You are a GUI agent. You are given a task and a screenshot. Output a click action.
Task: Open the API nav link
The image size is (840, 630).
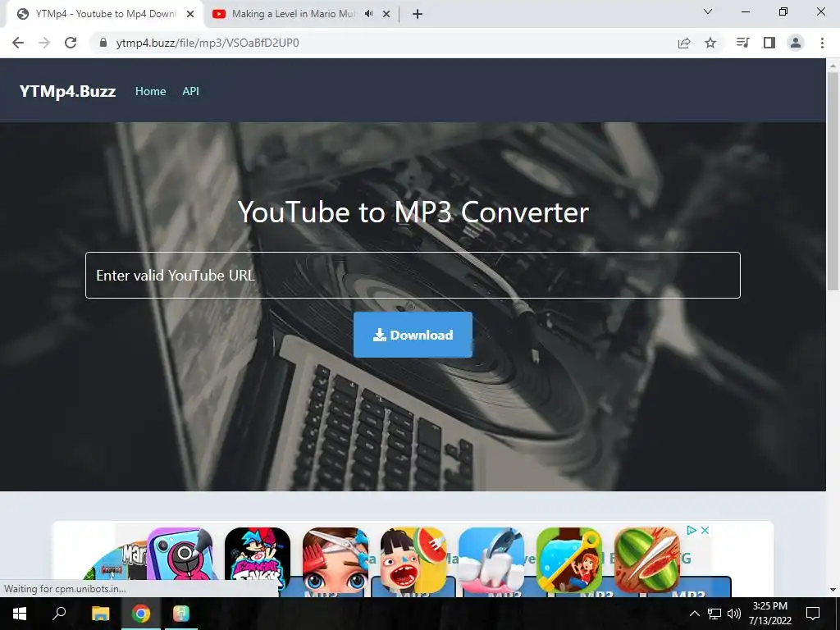(x=190, y=91)
